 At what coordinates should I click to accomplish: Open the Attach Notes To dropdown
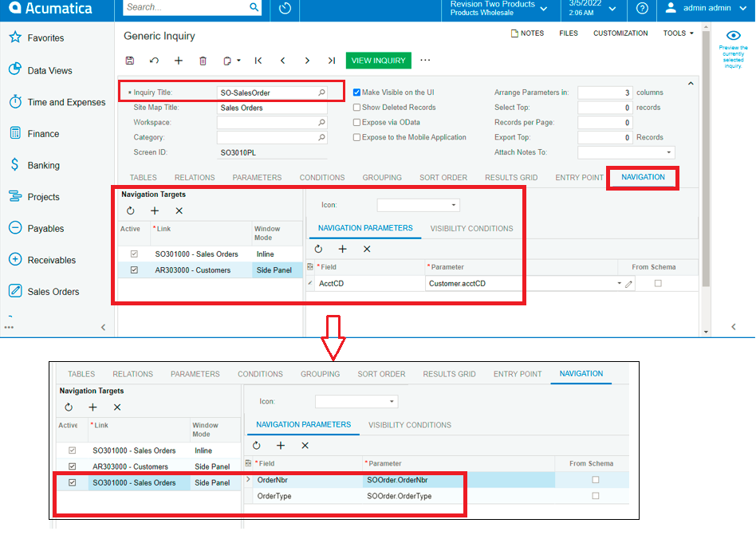click(669, 152)
